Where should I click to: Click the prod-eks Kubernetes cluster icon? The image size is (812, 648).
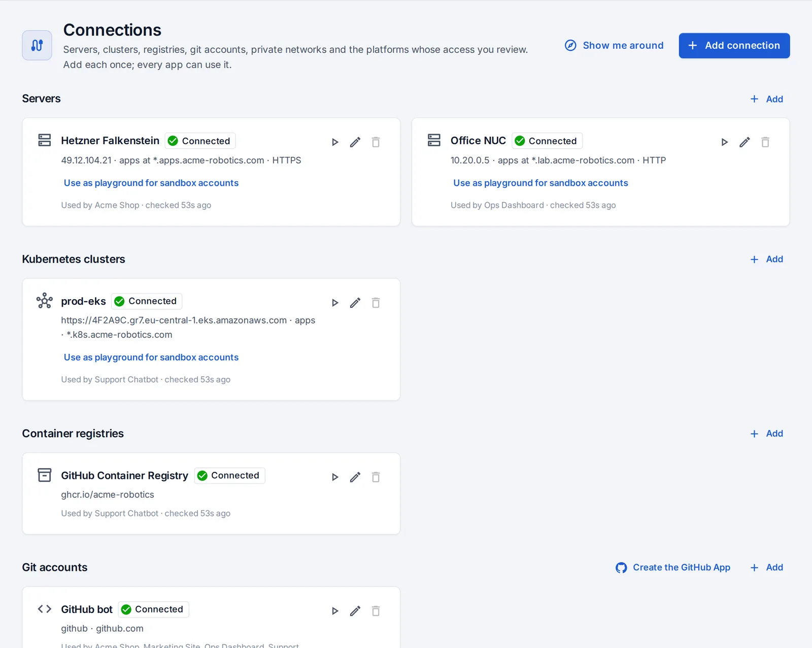click(45, 301)
